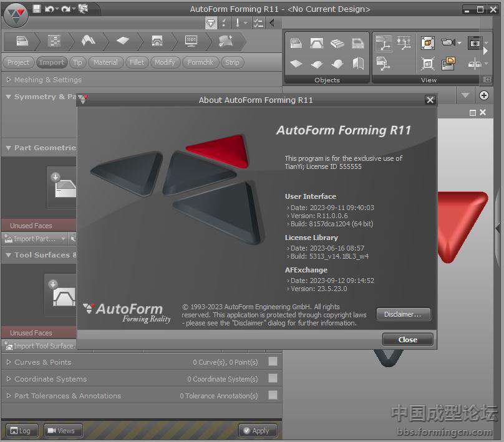Click the issues checklist icon
Image resolution: width=504 pixels, height=442 pixels.
point(258,23)
